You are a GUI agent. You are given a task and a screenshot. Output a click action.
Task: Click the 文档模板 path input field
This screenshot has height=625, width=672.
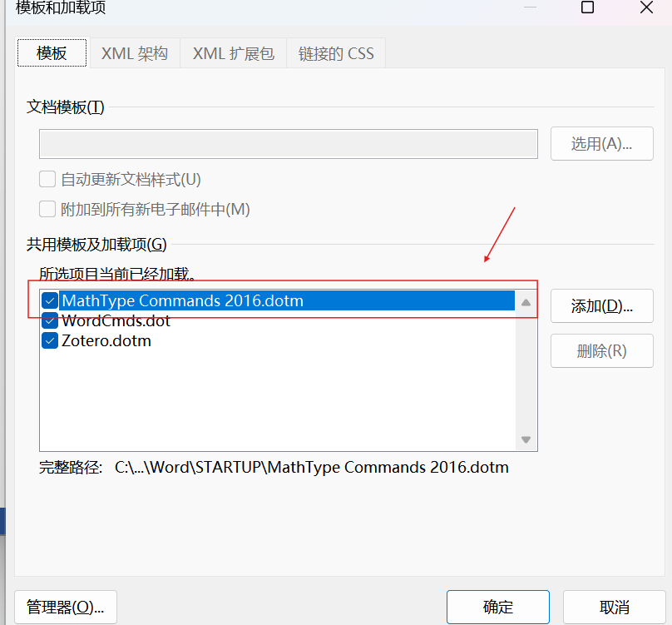[289, 144]
